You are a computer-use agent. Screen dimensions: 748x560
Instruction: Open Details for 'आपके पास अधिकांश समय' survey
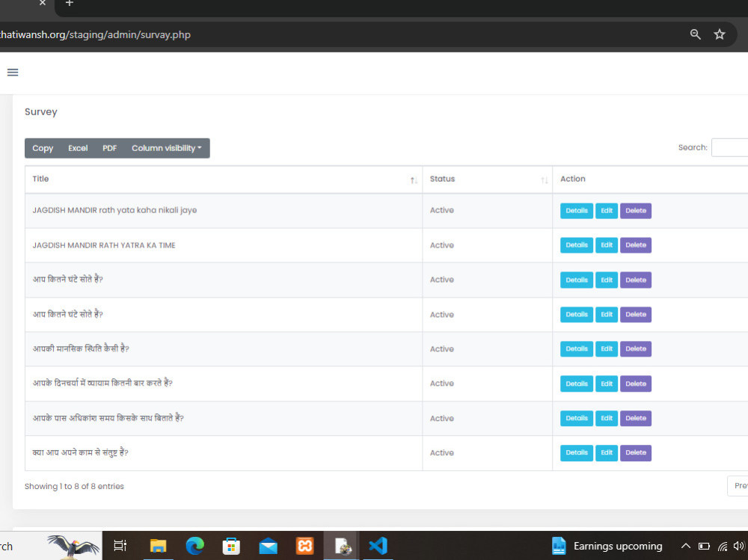click(576, 419)
